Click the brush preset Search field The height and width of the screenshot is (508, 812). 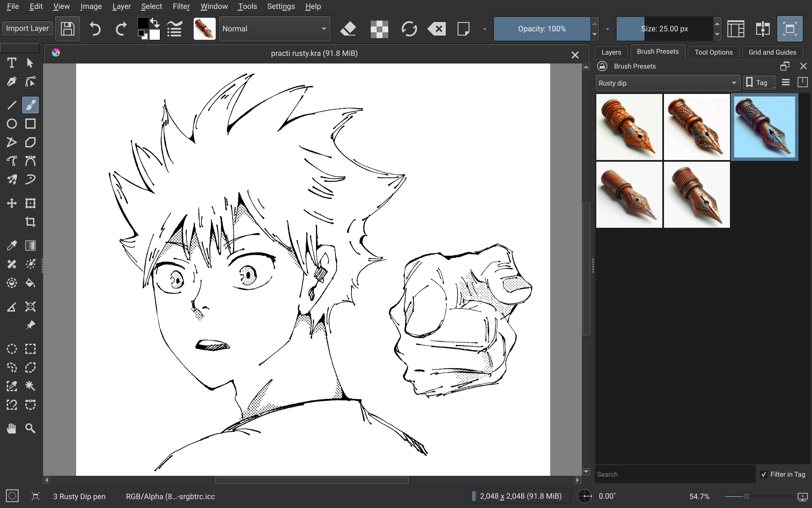tap(675, 474)
